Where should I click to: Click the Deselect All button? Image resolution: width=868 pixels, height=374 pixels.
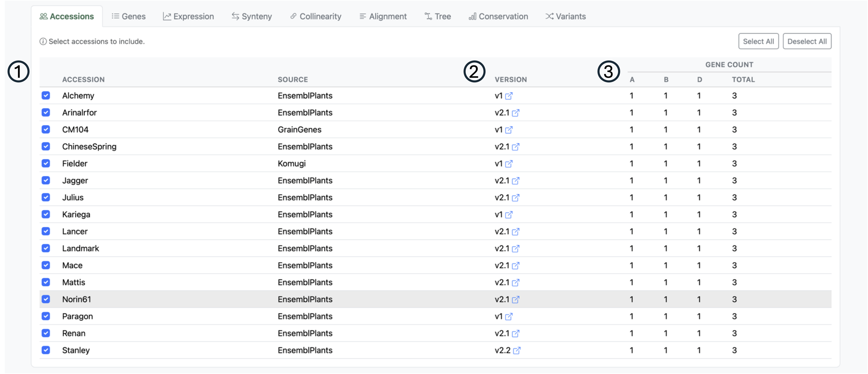[807, 41]
